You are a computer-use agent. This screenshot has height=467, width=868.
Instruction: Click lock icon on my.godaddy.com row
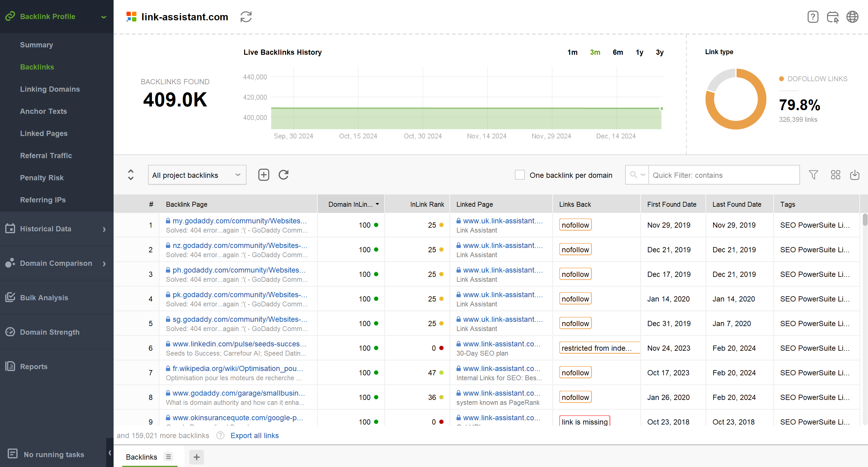(168, 221)
